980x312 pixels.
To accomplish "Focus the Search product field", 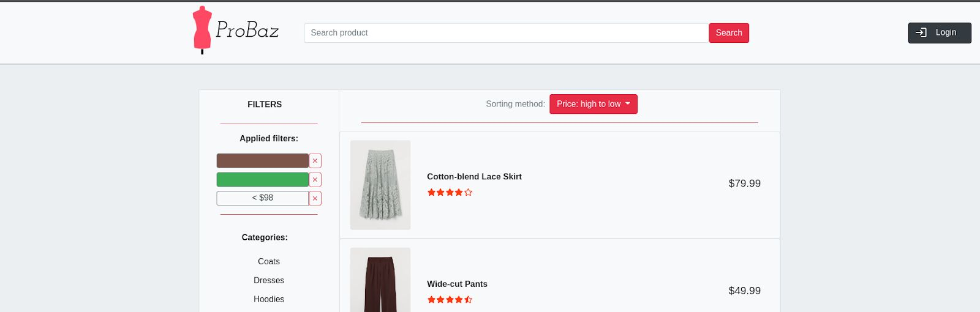I will 507,33.
